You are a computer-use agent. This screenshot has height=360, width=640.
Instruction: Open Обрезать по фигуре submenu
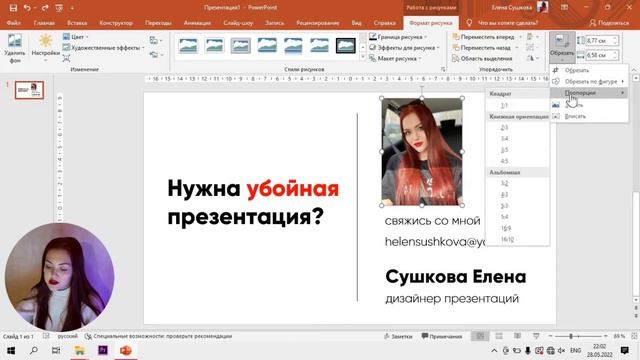coord(589,82)
